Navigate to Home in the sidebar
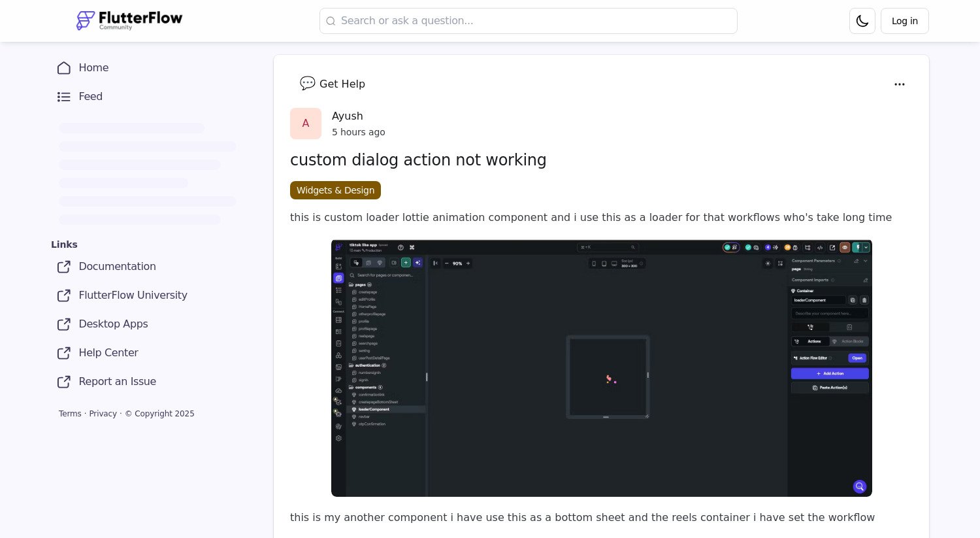The height and width of the screenshot is (538, 980). pyautogui.click(x=93, y=68)
